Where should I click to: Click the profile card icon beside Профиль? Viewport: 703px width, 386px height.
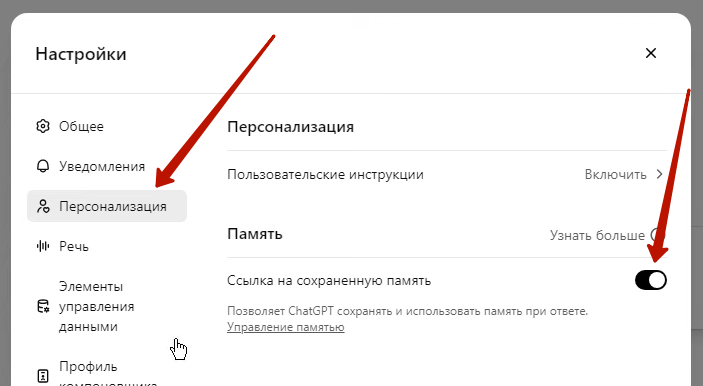(43, 376)
